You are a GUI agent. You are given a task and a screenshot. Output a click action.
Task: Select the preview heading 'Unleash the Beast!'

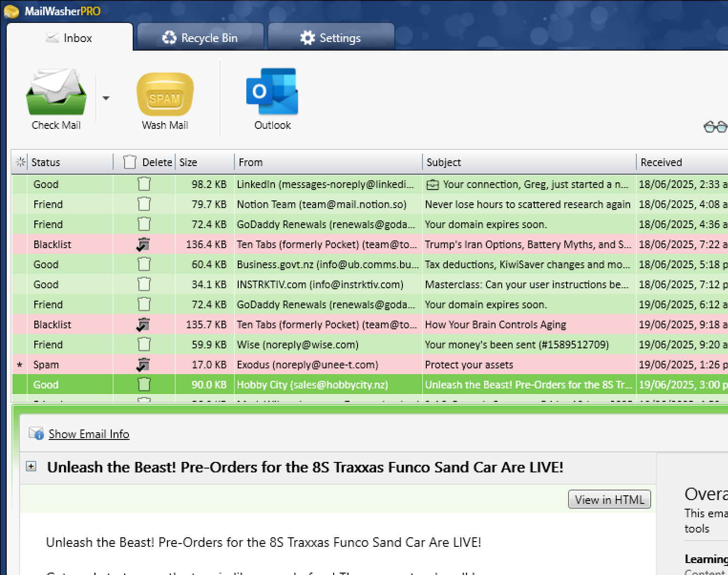[x=306, y=467]
